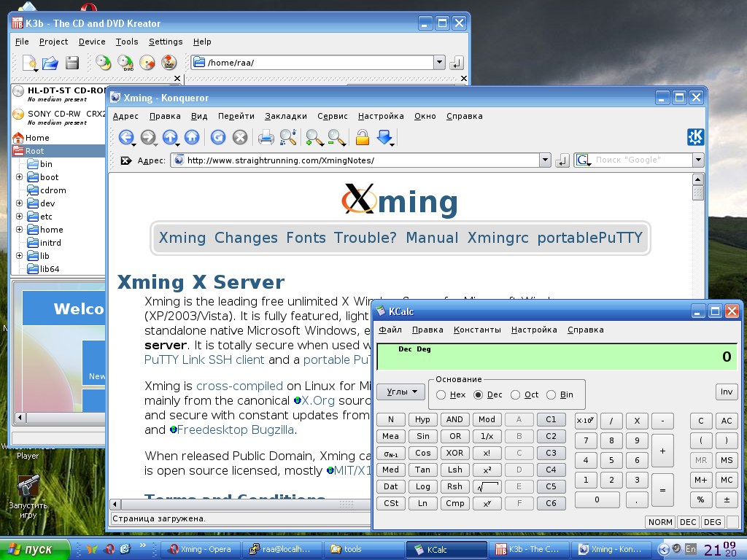Click the Reload icon in Konqueror toolbar
This screenshot has width=747, height=560.
click(217, 137)
